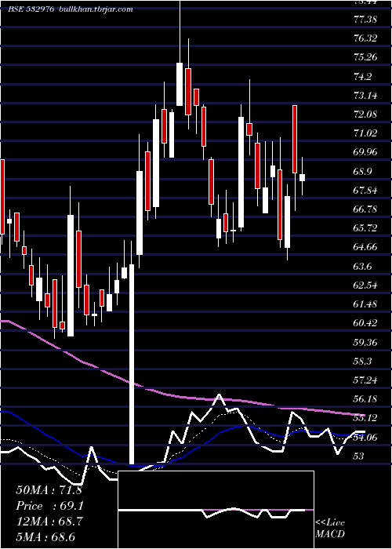The width and height of the screenshot is (392, 549).
Task: Click the Price : 69.1 legend entry
Action: coord(49,506)
